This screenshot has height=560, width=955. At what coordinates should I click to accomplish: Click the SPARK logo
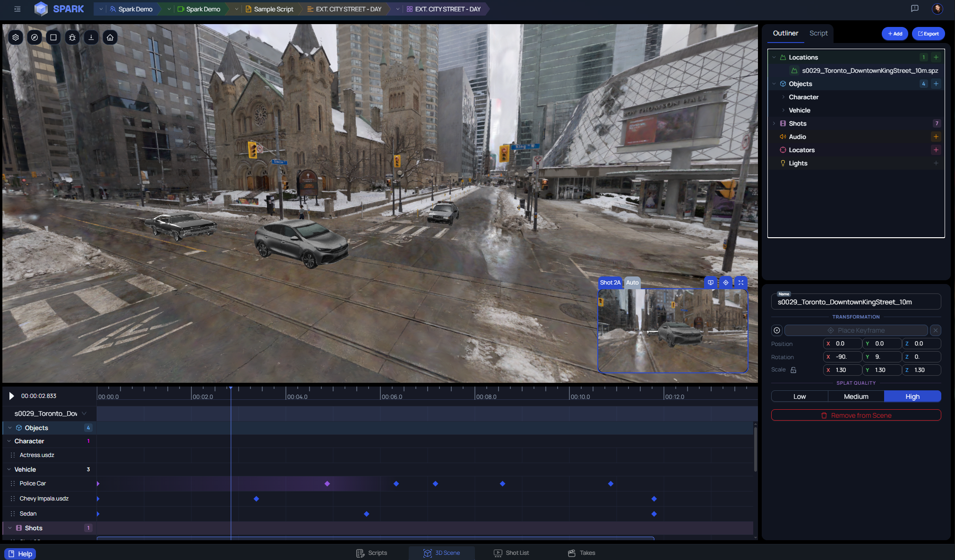pyautogui.click(x=60, y=9)
